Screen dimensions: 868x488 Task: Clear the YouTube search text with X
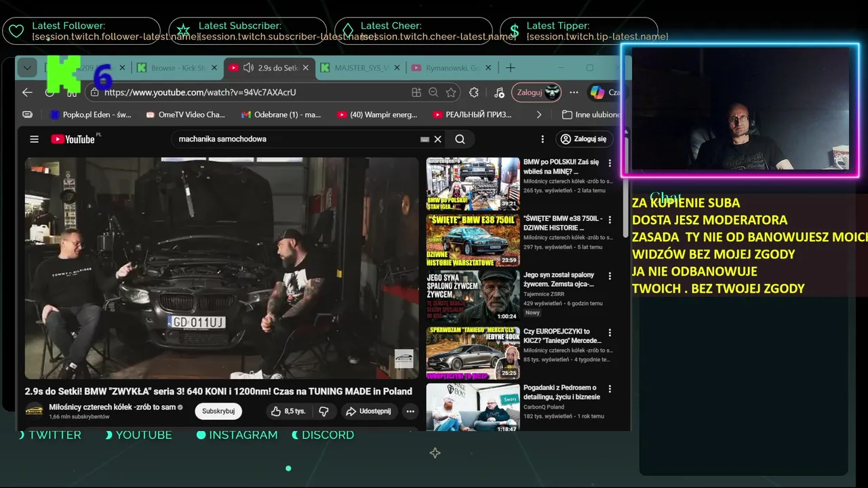pyautogui.click(x=438, y=139)
